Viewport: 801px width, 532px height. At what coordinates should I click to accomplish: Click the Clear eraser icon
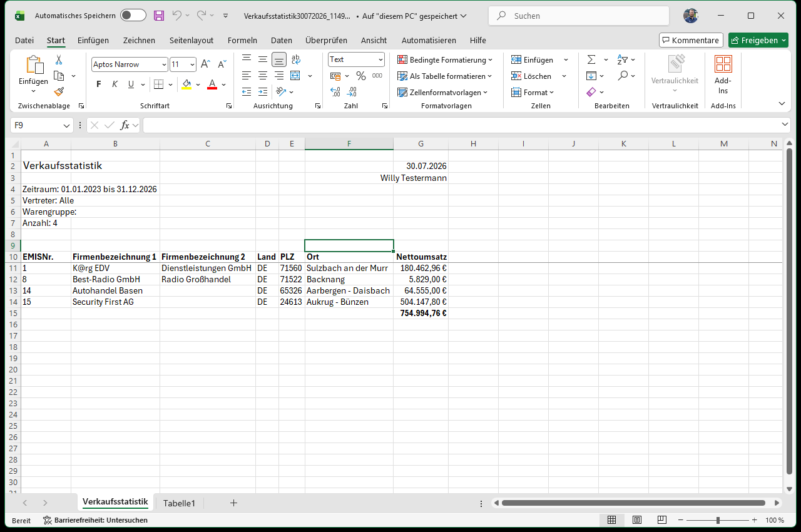coord(591,92)
